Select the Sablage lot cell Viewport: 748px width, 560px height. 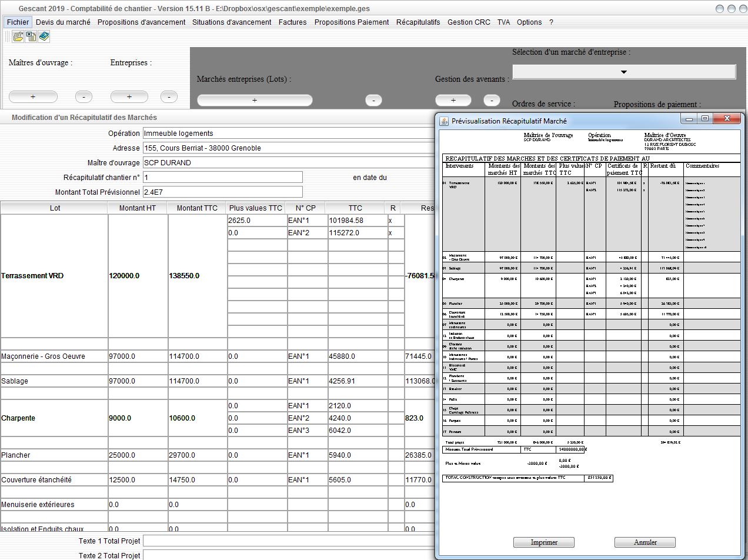pyautogui.click(x=54, y=381)
